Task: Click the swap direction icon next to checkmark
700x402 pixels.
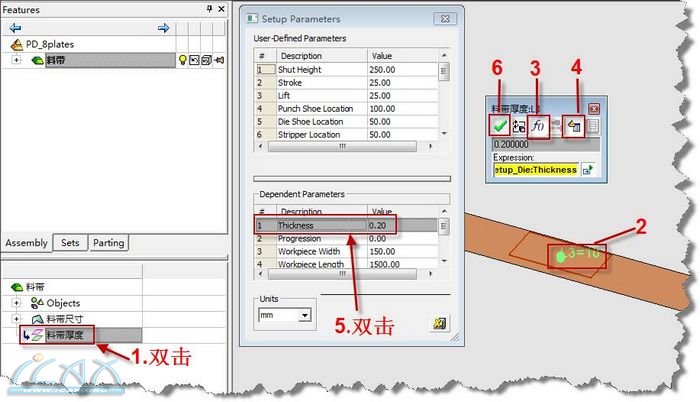Action: pyautogui.click(x=519, y=126)
